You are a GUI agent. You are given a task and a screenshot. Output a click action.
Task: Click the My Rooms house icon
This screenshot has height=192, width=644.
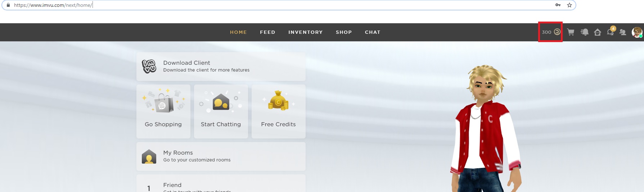[x=149, y=157]
